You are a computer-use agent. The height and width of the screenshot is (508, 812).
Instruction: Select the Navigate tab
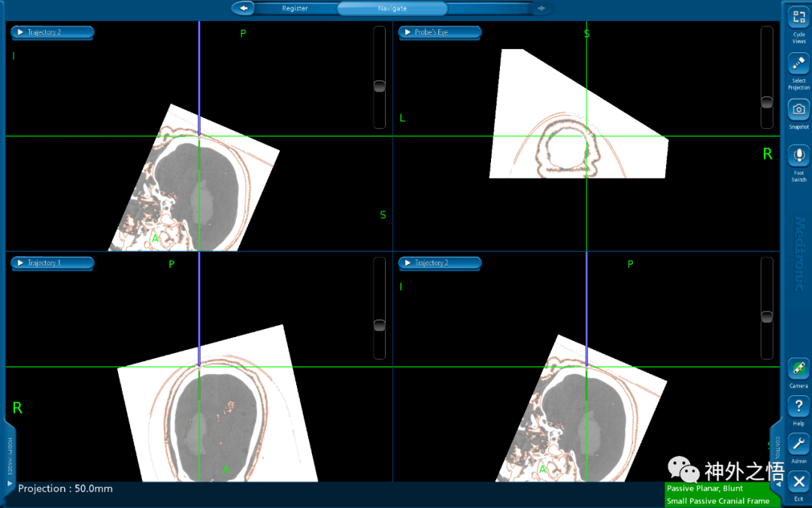click(392, 8)
